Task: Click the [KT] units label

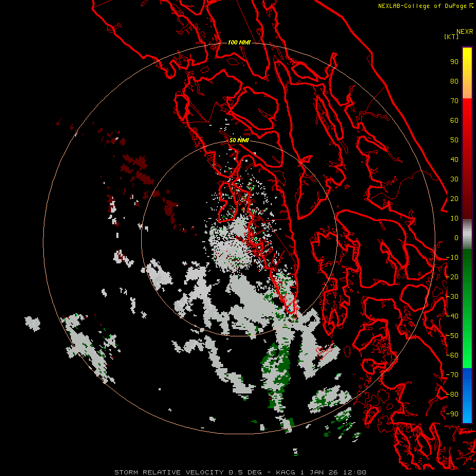Action: pyautogui.click(x=452, y=36)
